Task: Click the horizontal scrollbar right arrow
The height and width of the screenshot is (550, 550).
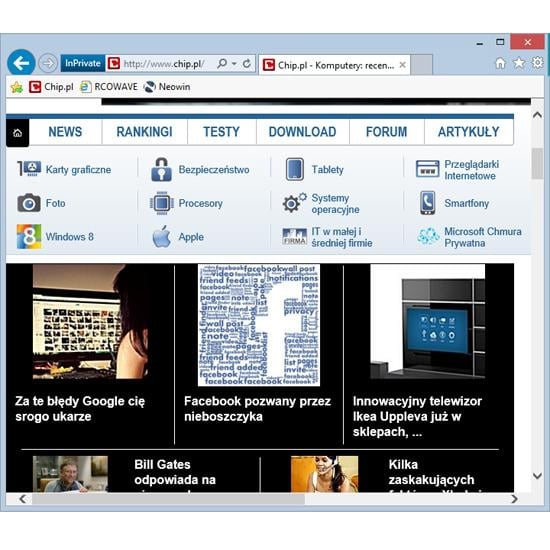Action: (514, 499)
